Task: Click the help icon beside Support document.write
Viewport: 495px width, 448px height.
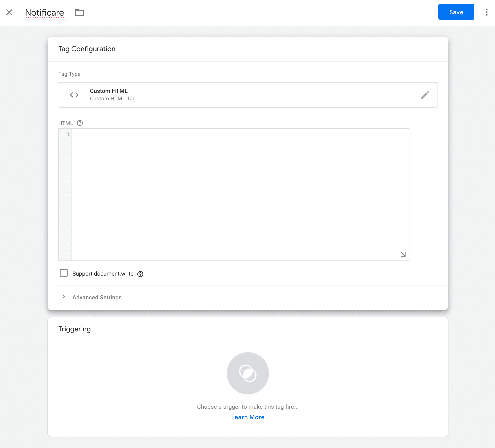Action: 140,274
